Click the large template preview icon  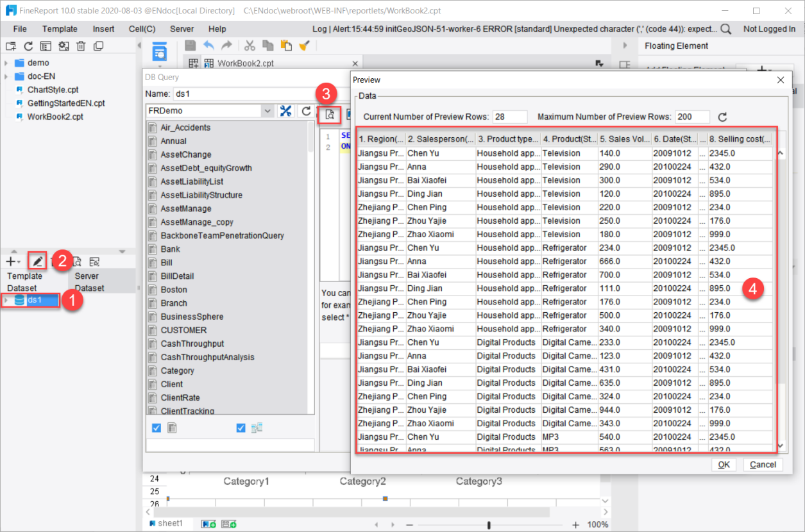159,52
